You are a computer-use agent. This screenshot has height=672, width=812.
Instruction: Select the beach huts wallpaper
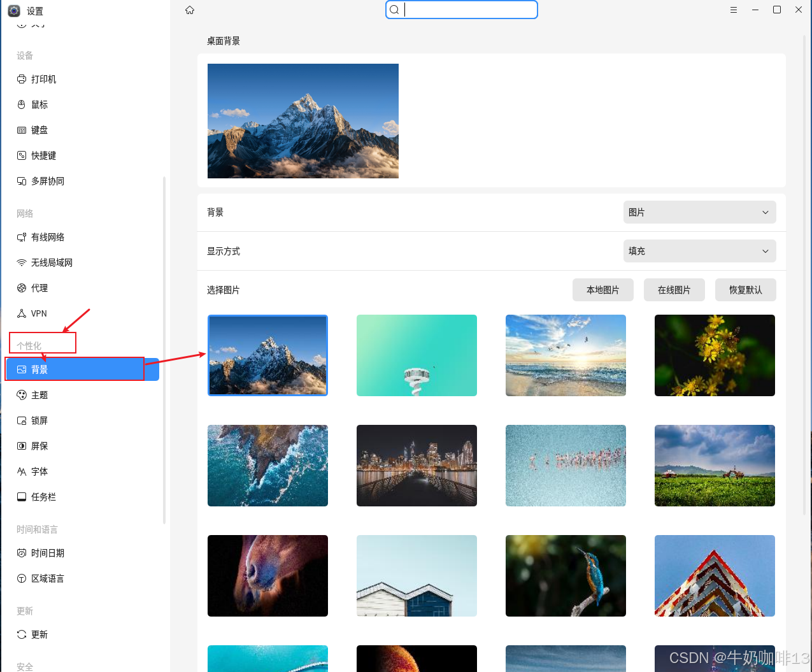(x=417, y=576)
